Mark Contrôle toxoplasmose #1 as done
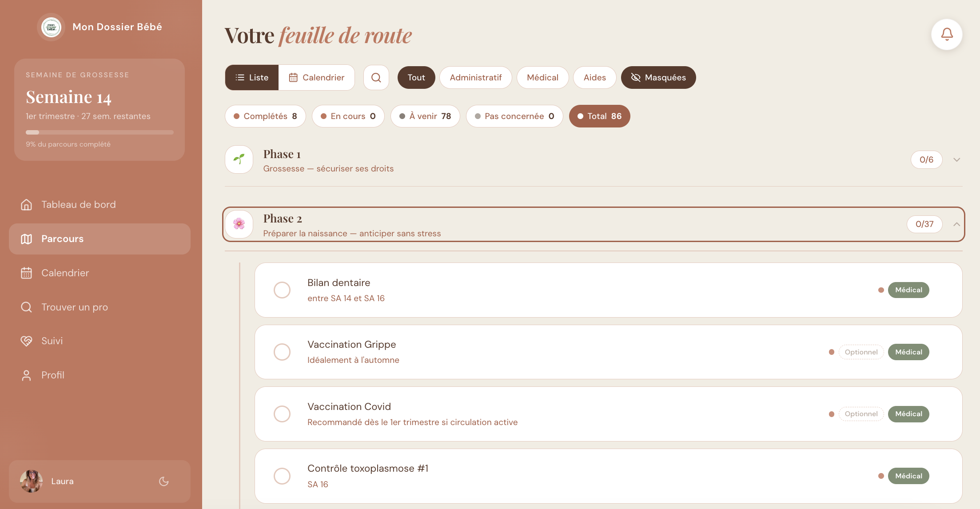 tap(282, 476)
